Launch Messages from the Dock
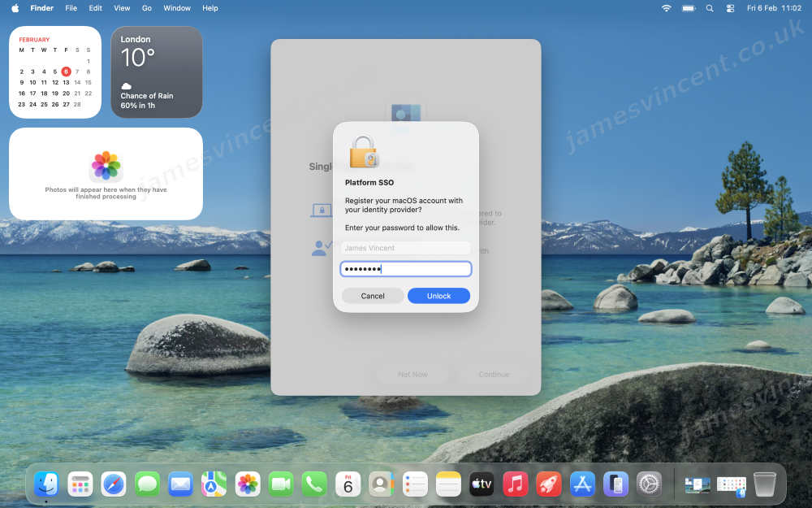This screenshot has width=812, height=508. tap(147, 484)
